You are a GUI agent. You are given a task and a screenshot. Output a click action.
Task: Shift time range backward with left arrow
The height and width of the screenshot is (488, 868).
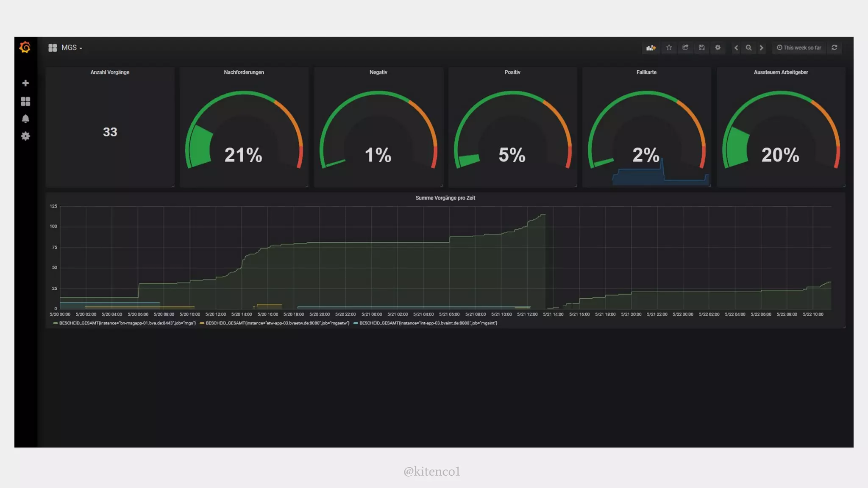[x=736, y=48]
